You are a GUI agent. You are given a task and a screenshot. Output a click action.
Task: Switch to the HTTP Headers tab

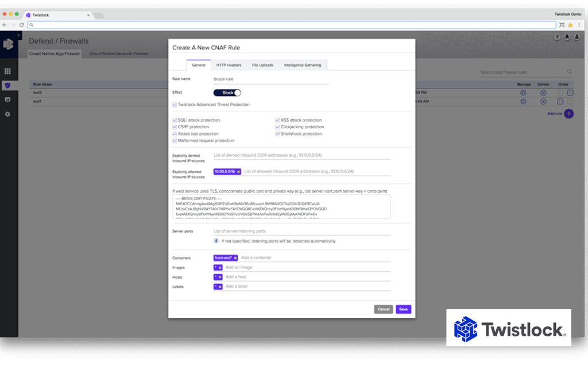point(229,65)
